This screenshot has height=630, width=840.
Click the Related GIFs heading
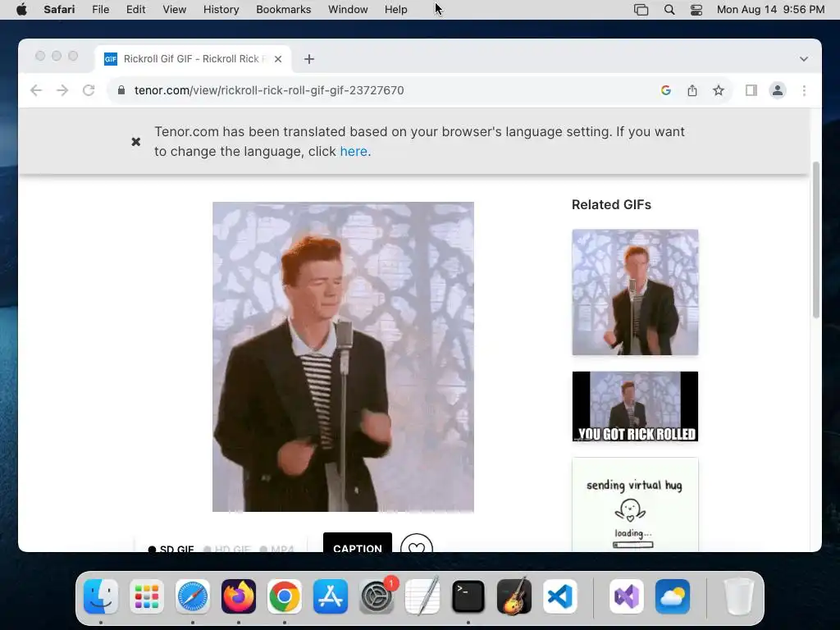click(611, 204)
